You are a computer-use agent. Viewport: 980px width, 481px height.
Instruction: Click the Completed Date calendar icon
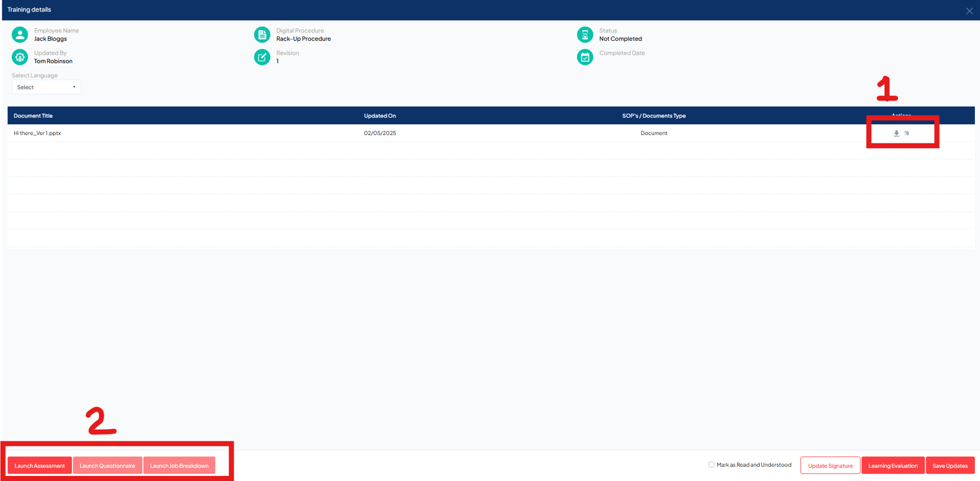[585, 57]
